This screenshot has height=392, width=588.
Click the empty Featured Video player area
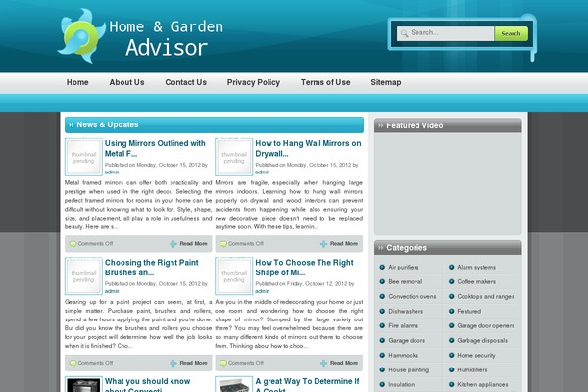point(448,183)
